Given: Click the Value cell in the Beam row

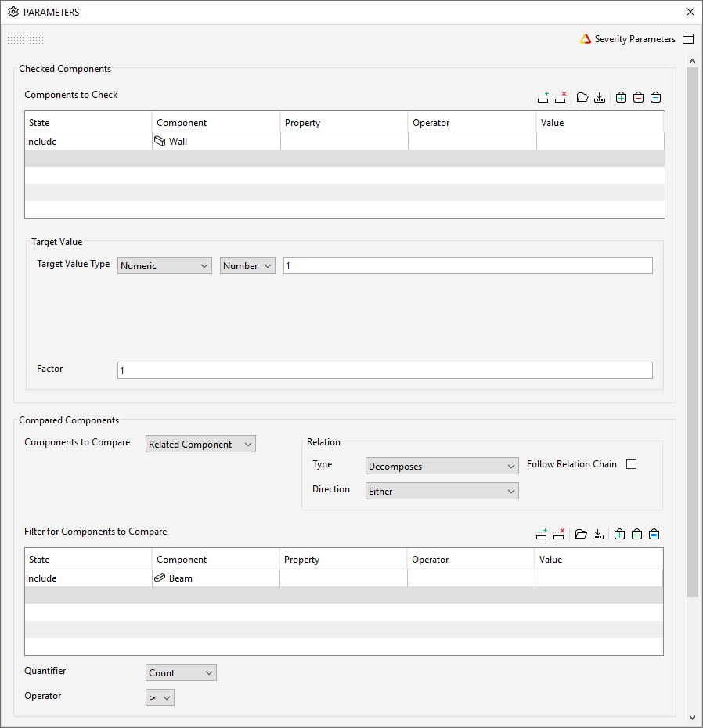Looking at the screenshot, I should pos(599,578).
